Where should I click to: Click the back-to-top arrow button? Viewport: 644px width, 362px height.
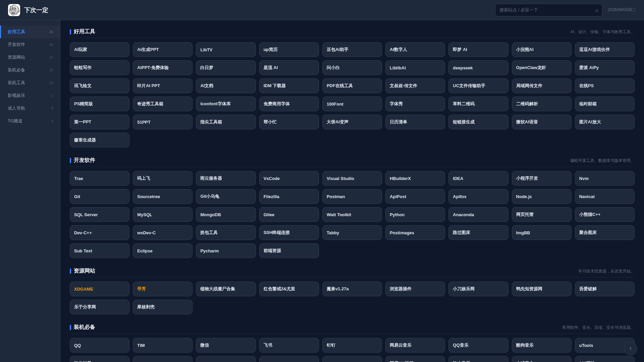click(631, 349)
